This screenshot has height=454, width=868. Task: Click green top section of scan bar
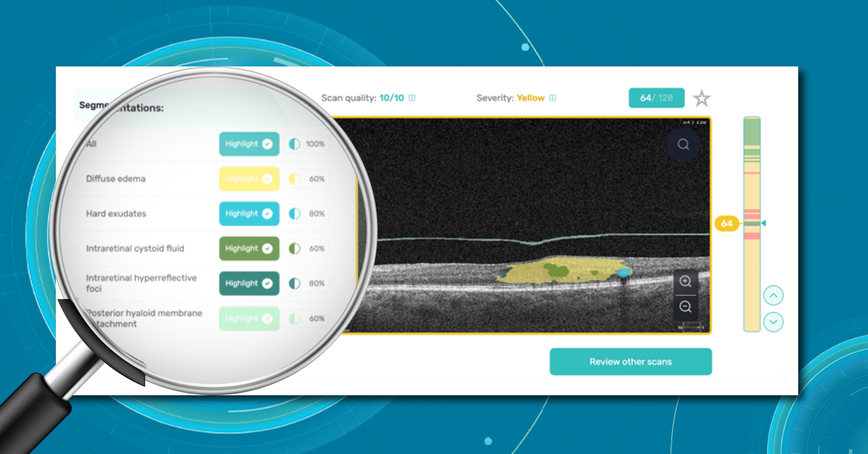click(752, 131)
